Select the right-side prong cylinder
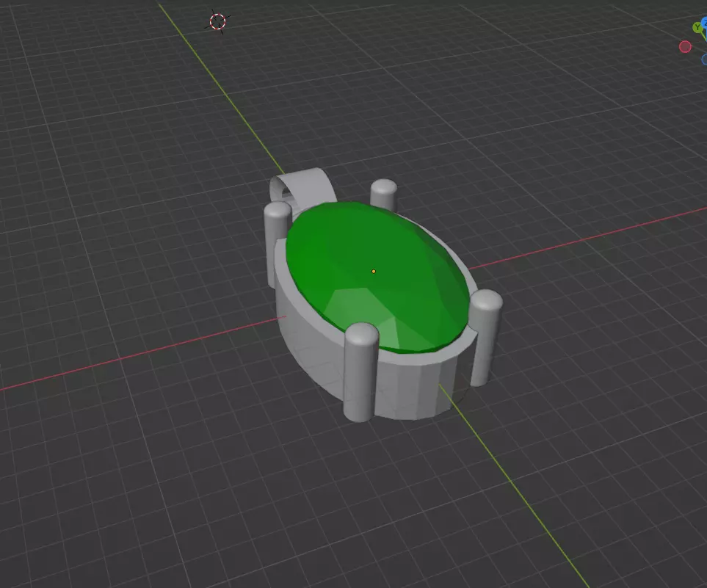 click(485, 337)
